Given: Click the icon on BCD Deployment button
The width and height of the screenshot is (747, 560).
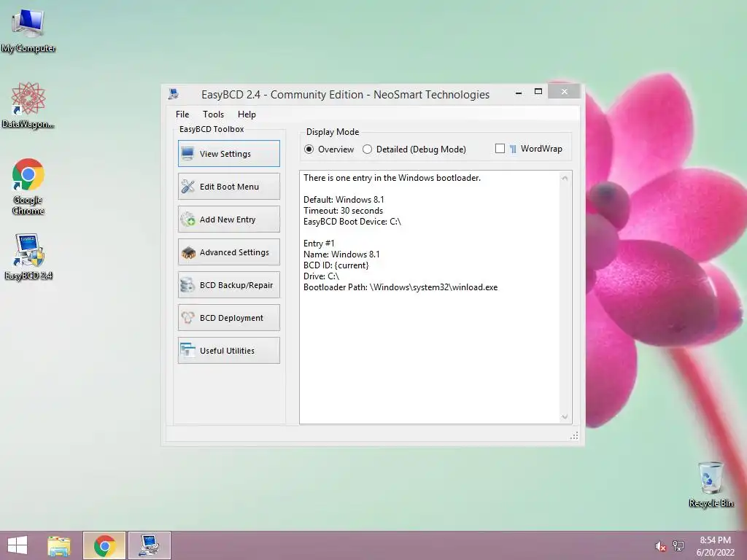Looking at the screenshot, I should click(187, 318).
